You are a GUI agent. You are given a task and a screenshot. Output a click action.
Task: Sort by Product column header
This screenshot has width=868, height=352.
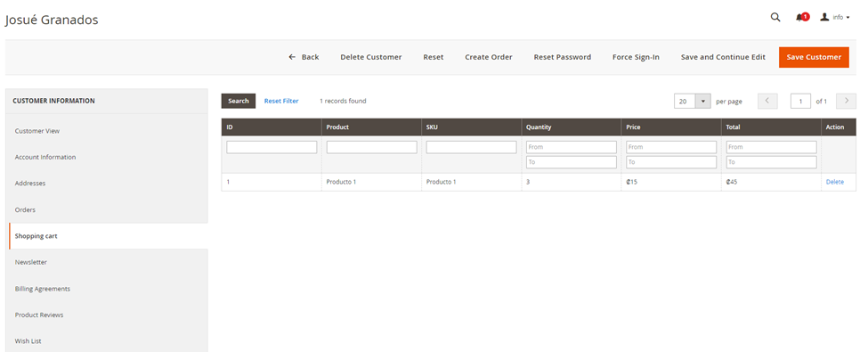[371, 127]
